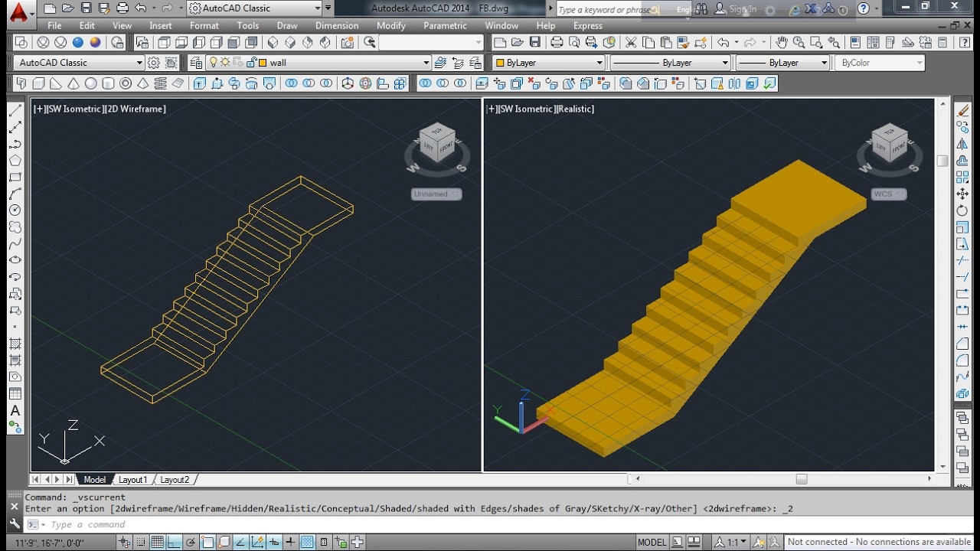
Task: Select the Rectangle draw tool
Action: click(15, 178)
